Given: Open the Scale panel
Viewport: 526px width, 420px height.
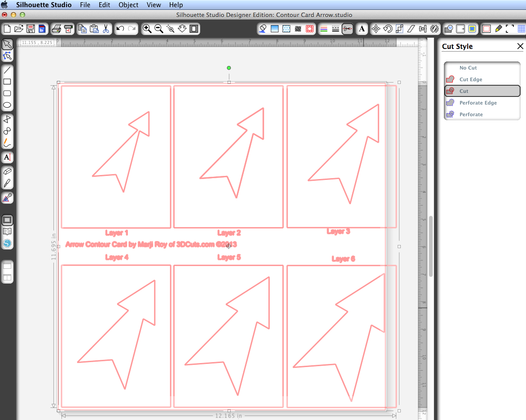Looking at the screenshot, I should tap(399, 29).
